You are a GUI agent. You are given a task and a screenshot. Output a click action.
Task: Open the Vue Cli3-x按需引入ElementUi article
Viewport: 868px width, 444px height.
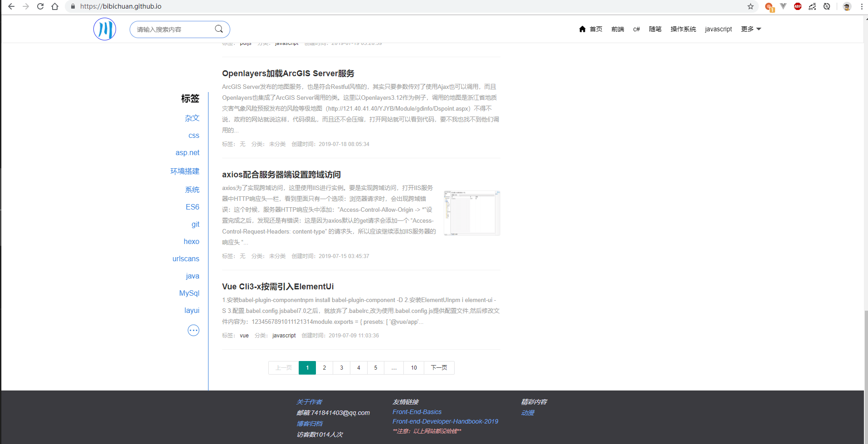point(278,287)
